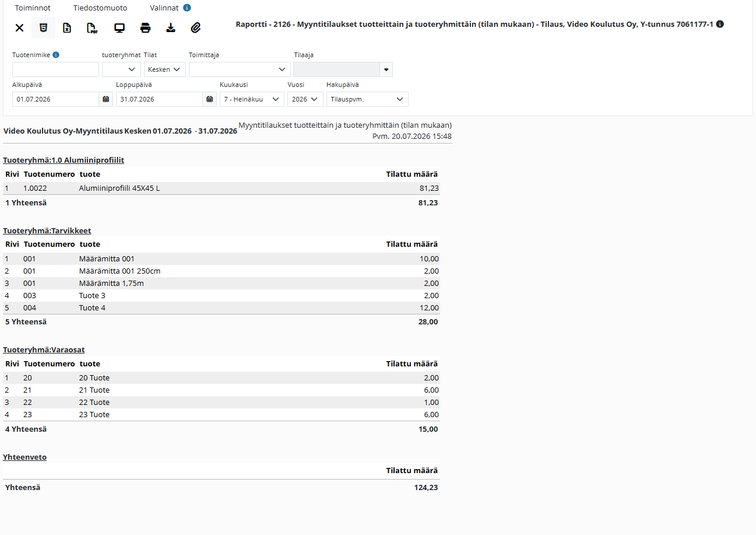
Task: Open calendar picker for Loppupäivä
Action: click(209, 99)
